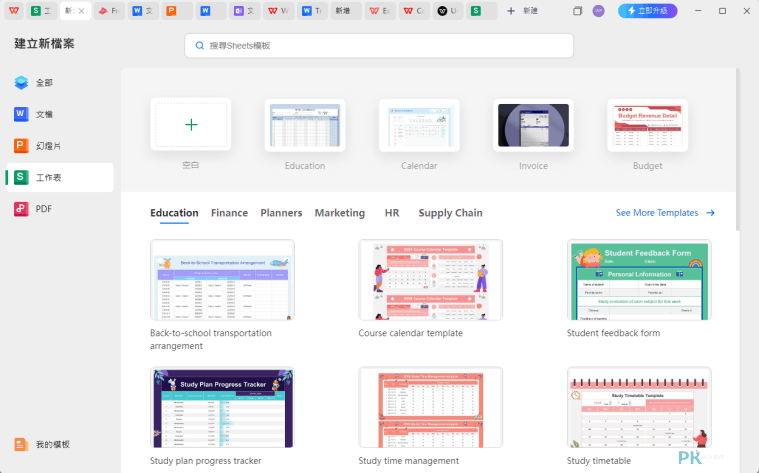Switch to the purple document tab

[244, 11]
